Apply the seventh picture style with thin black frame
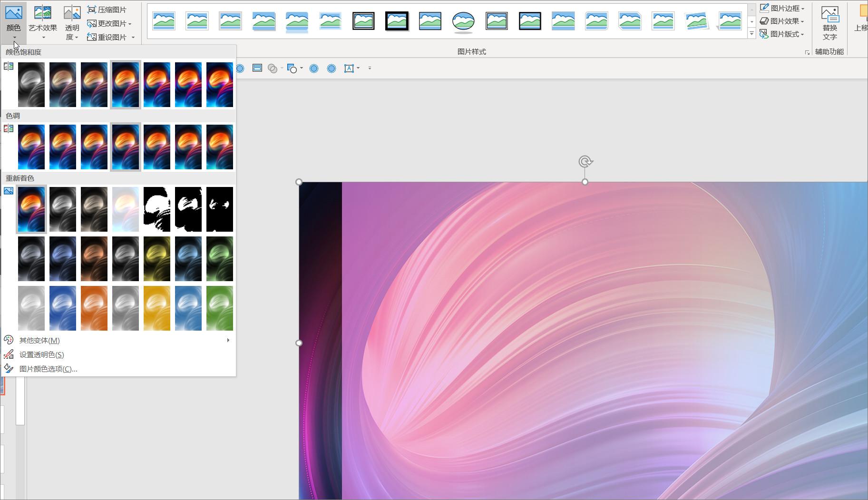The height and width of the screenshot is (500, 868). click(x=363, y=21)
